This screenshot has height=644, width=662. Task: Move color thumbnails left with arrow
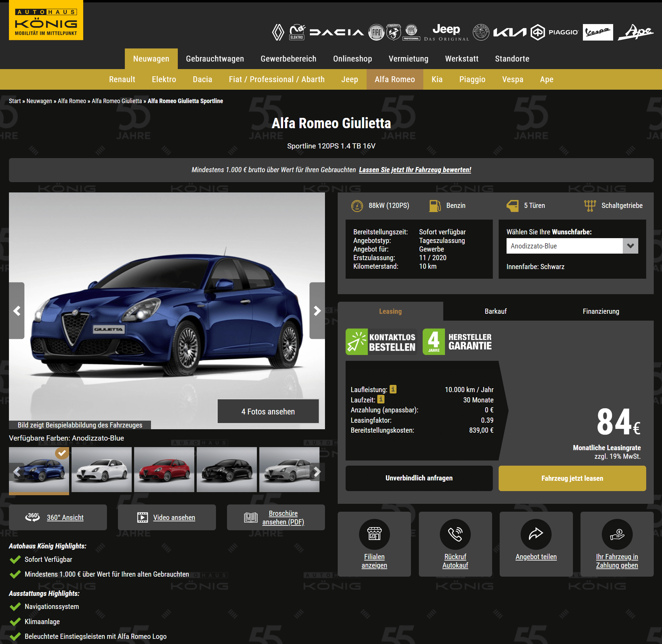point(17,471)
